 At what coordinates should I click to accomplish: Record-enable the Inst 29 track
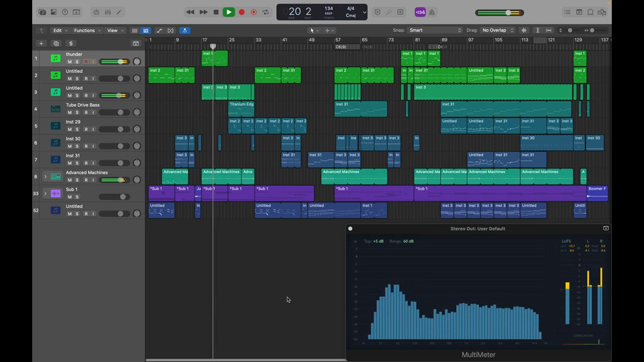click(85, 129)
